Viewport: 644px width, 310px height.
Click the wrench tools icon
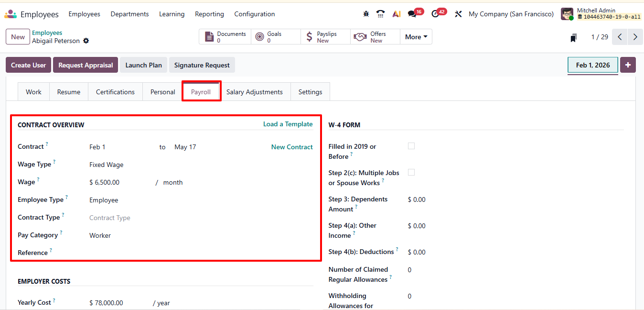(458, 14)
